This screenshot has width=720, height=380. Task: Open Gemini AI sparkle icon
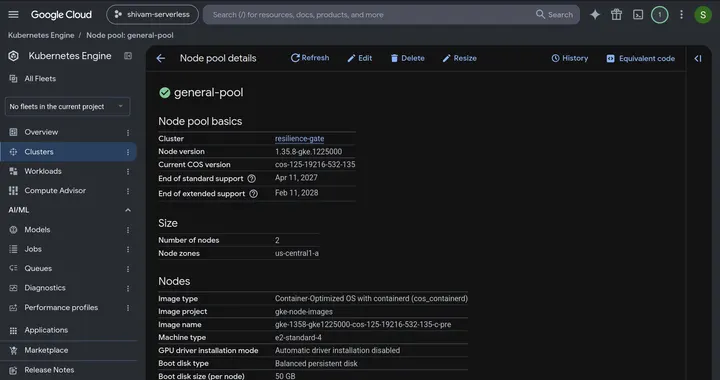[595, 15]
